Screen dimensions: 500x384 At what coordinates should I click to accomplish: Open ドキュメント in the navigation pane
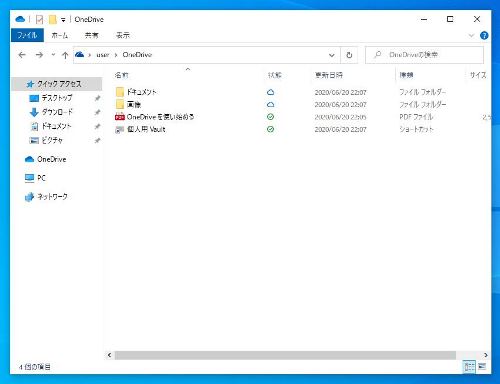pyautogui.click(x=56, y=126)
